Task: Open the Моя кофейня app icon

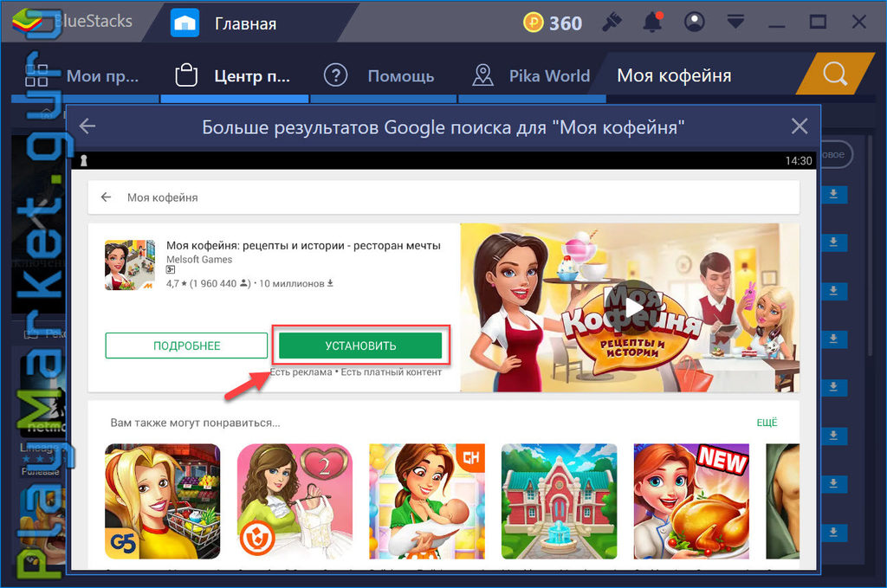Action: 130,265
